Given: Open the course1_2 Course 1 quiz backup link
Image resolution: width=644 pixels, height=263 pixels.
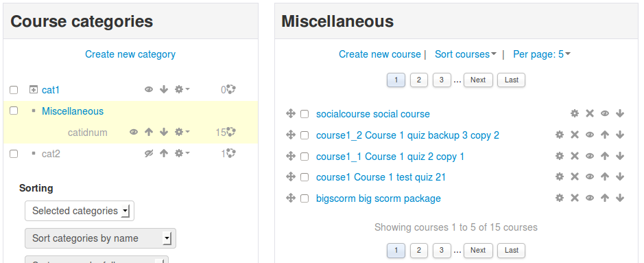Looking at the screenshot, I should pos(407,135).
